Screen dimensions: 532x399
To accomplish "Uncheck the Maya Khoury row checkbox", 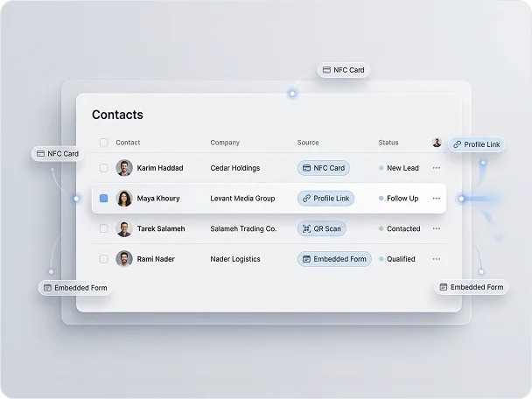I will click(103, 198).
